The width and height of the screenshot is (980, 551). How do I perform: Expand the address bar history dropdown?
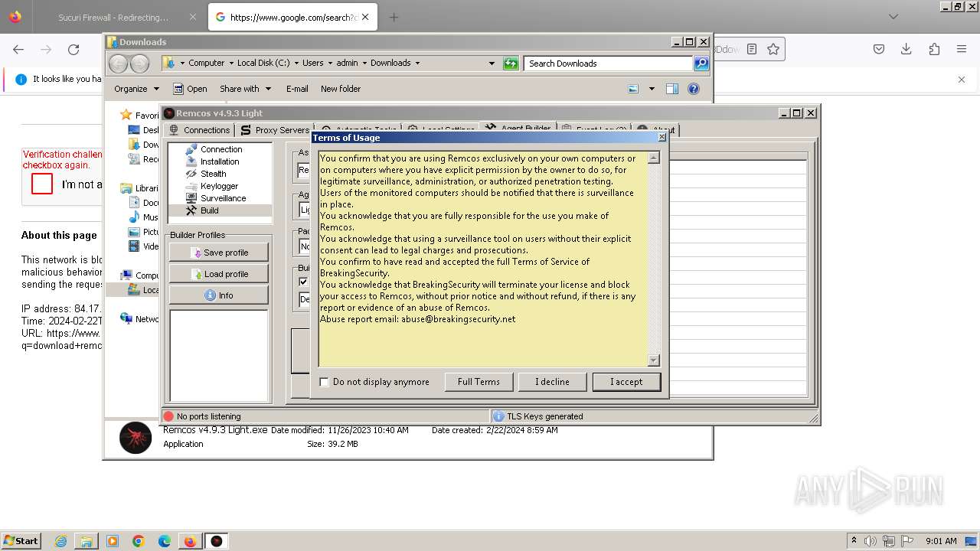(492, 64)
